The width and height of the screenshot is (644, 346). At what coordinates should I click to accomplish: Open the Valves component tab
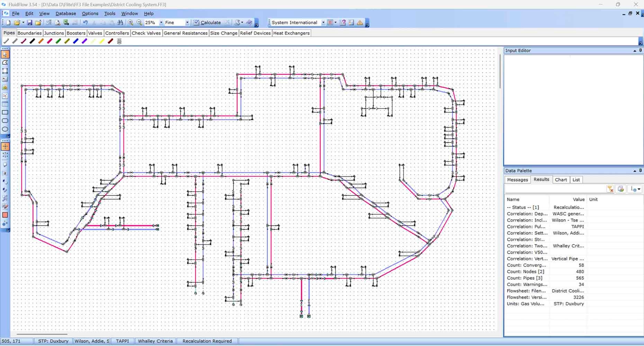click(x=95, y=33)
